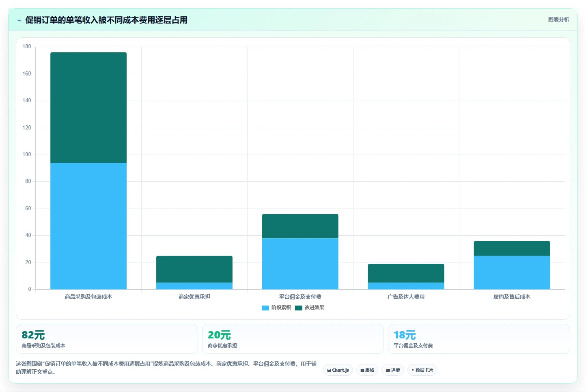Click the 履约及售后成本 x-axis label
The image size is (586, 392).
512,297
